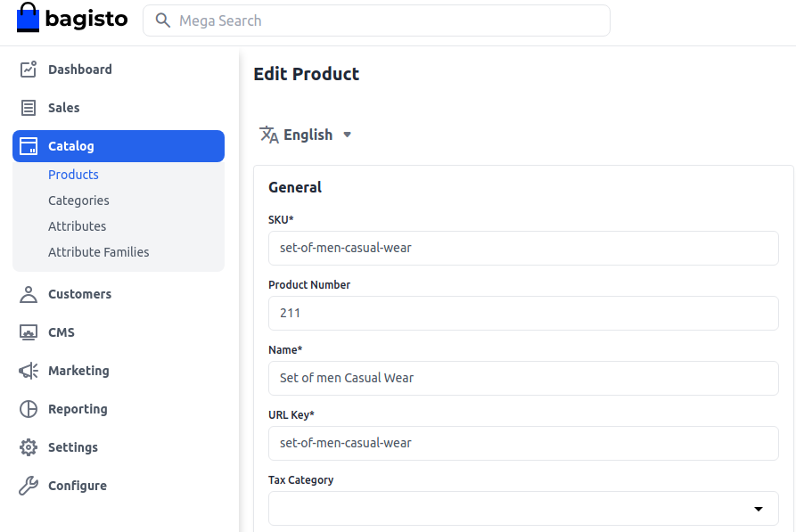The image size is (796, 532).
Task: Expand the English language dropdown
Action: point(347,135)
